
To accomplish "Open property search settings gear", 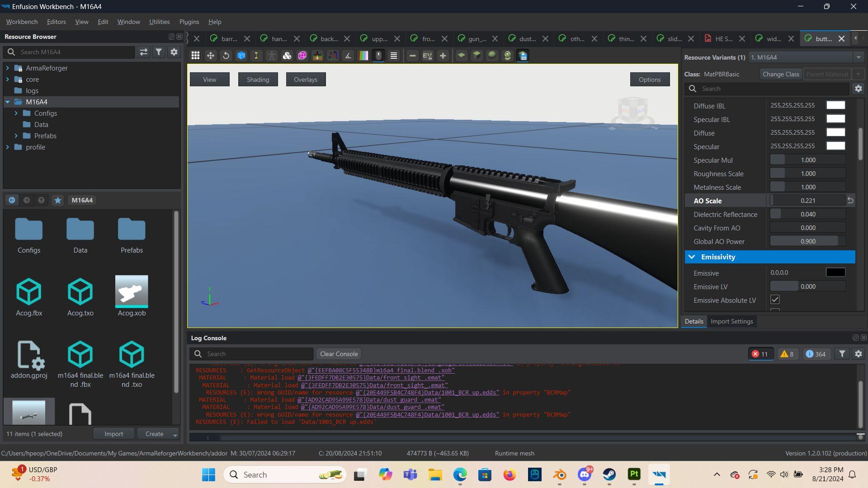I will tap(859, 89).
